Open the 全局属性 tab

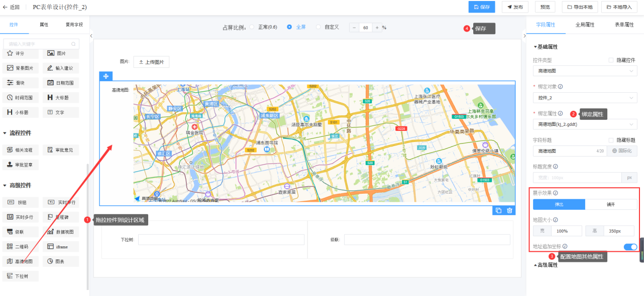click(585, 25)
